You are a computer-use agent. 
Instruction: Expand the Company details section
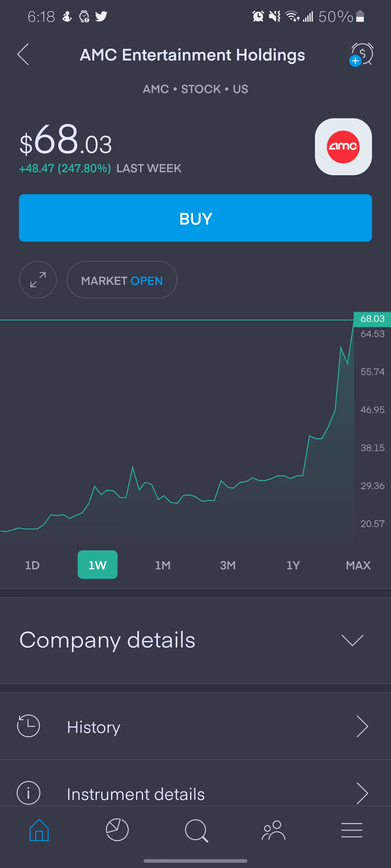click(352, 640)
